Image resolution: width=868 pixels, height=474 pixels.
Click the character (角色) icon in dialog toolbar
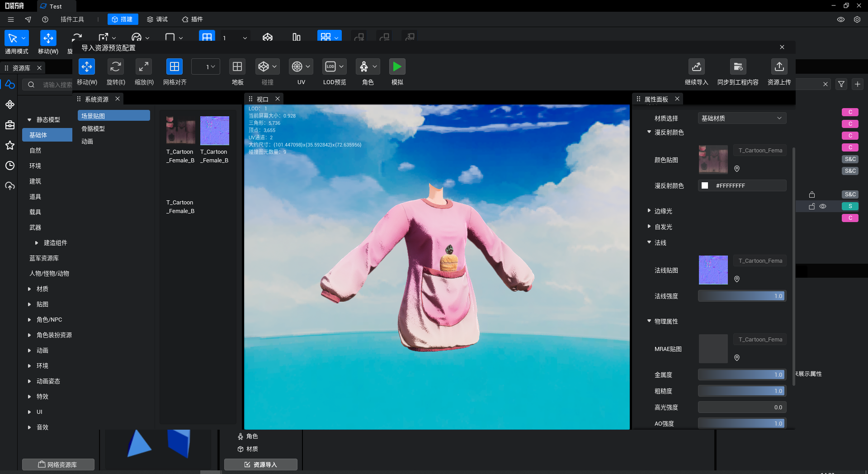(x=364, y=67)
